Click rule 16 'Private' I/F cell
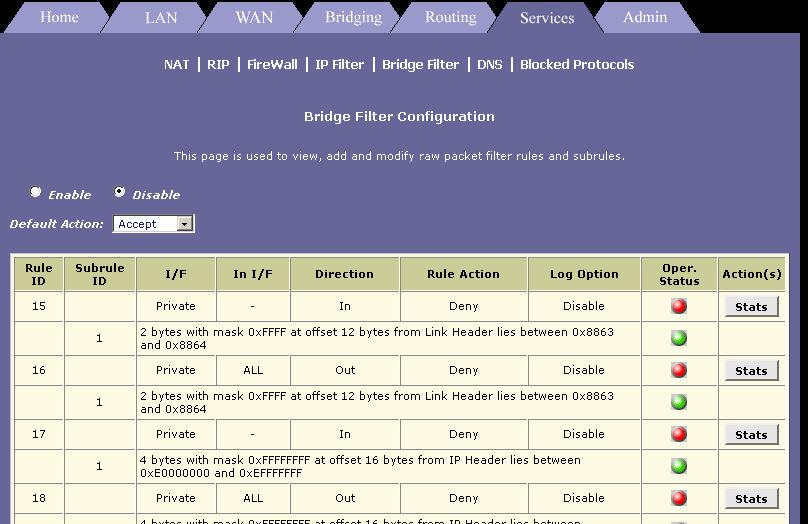 (176, 370)
